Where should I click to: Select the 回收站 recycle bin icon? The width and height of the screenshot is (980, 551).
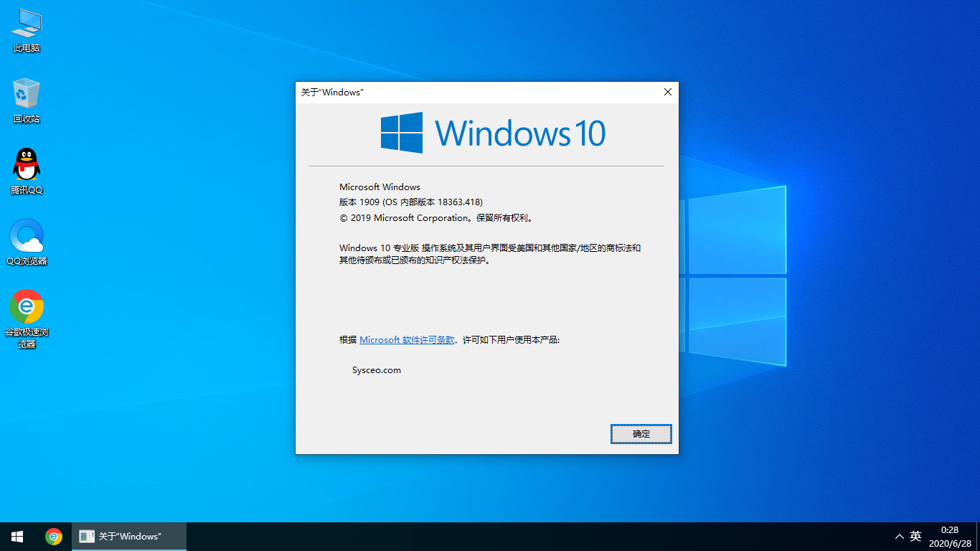click(x=27, y=101)
